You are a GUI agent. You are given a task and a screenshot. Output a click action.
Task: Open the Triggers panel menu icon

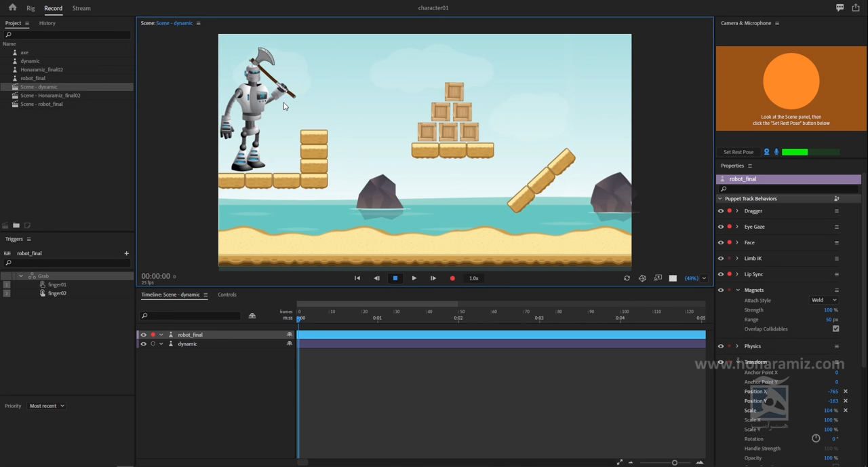click(x=28, y=239)
